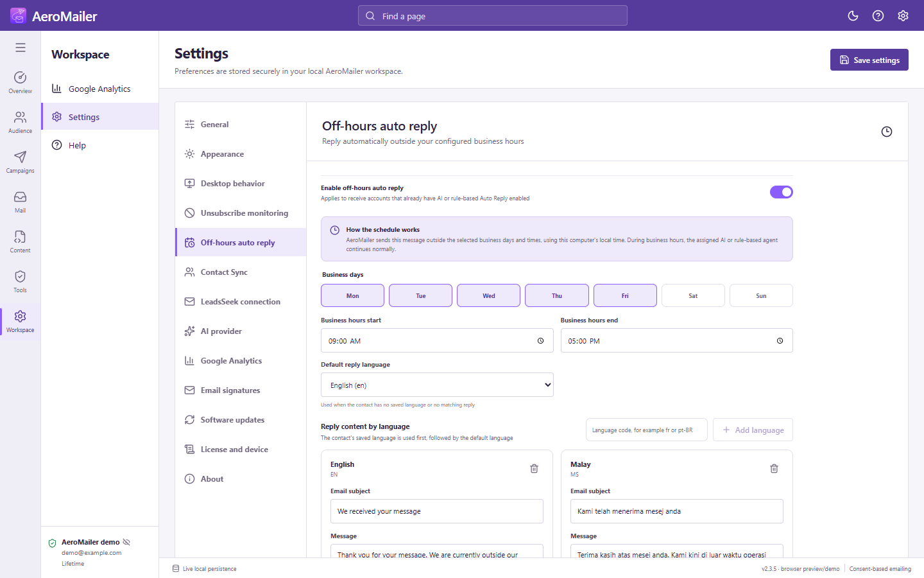The height and width of the screenshot is (578, 924).
Task: Open time picker for business hours start
Action: pyautogui.click(x=540, y=341)
